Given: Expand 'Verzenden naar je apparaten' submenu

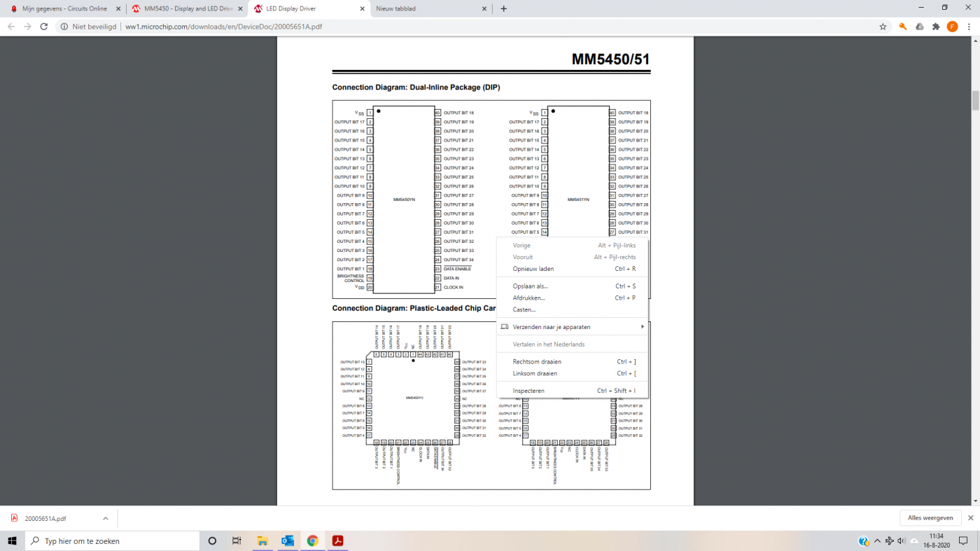Looking at the screenshot, I should coord(572,327).
